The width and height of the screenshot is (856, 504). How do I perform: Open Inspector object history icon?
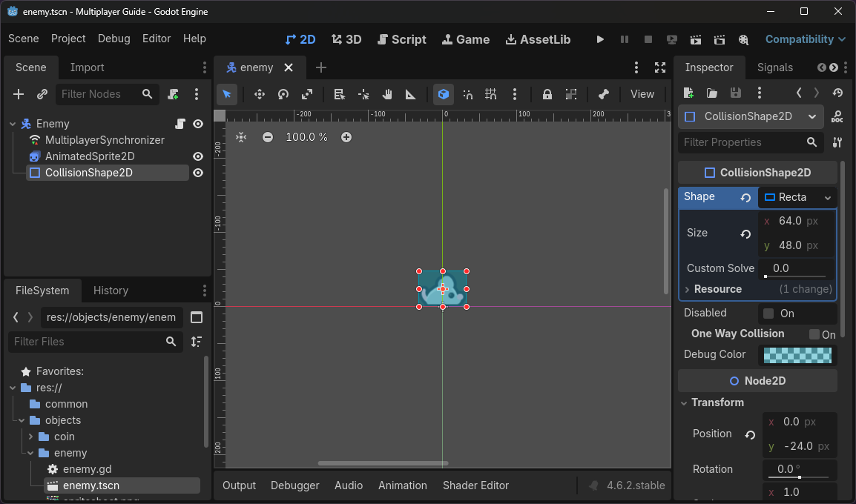coord(838,93)
